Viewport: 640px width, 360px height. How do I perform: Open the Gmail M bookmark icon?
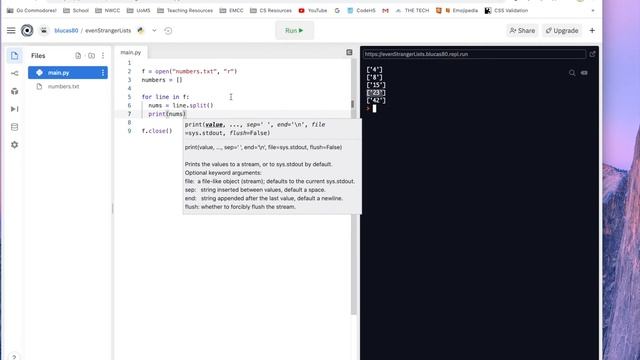coord(385,11)
